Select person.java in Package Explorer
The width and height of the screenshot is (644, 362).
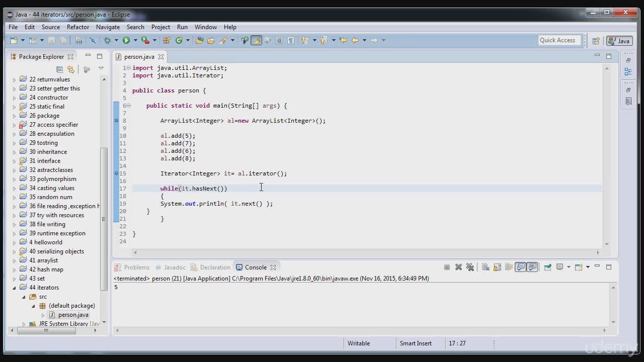(73, 315)
